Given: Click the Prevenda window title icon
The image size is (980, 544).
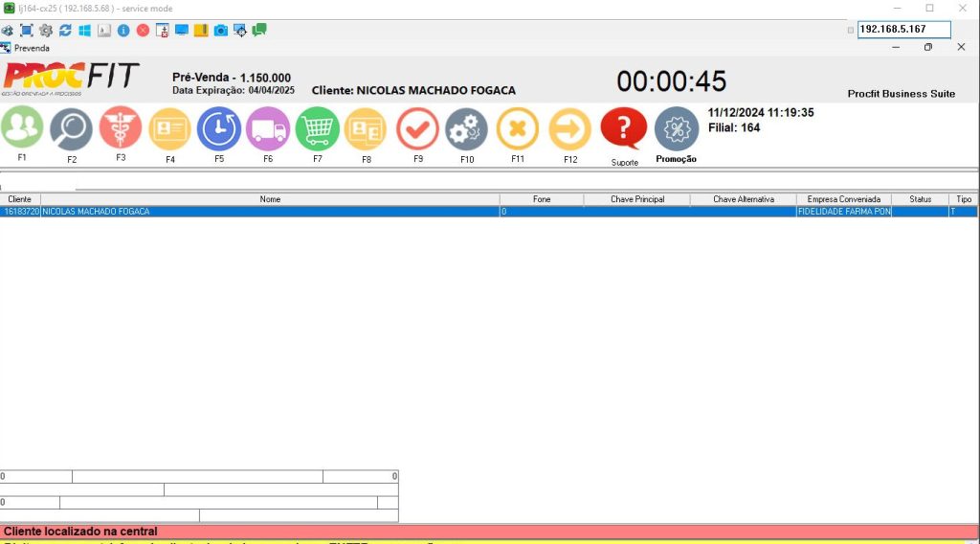Looking at the screenshot, I should (6, 48).
